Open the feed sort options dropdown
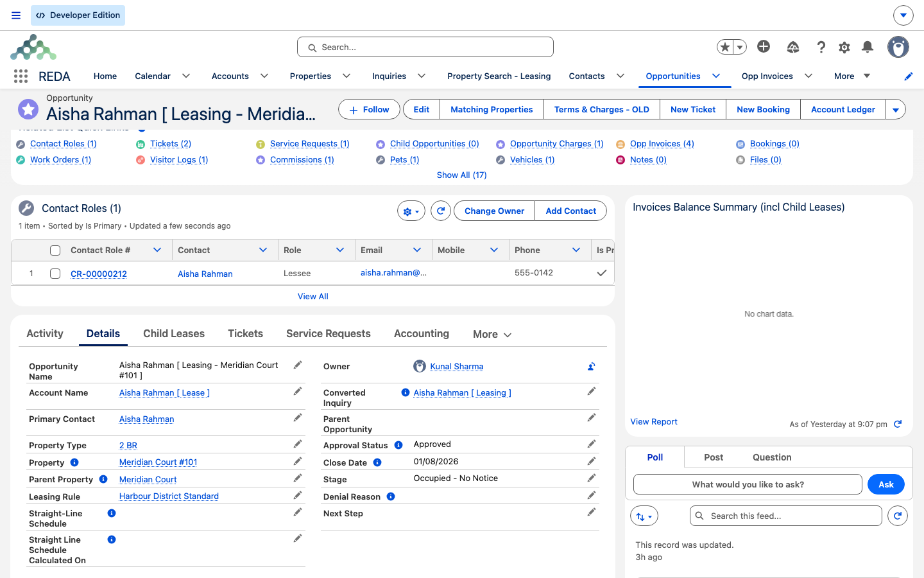 (644, 516)
